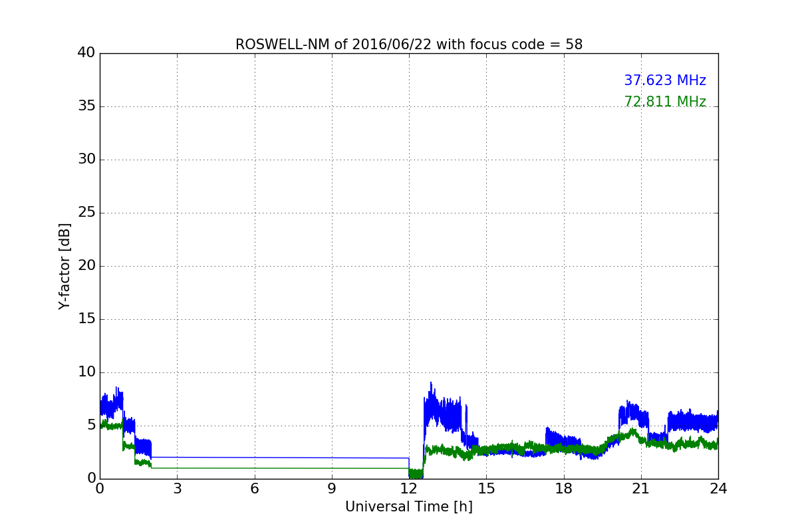This screenshot has height=532, width=798.
Task: Click the x-axis tick label '12'
Action: click(x=409, y=489)
